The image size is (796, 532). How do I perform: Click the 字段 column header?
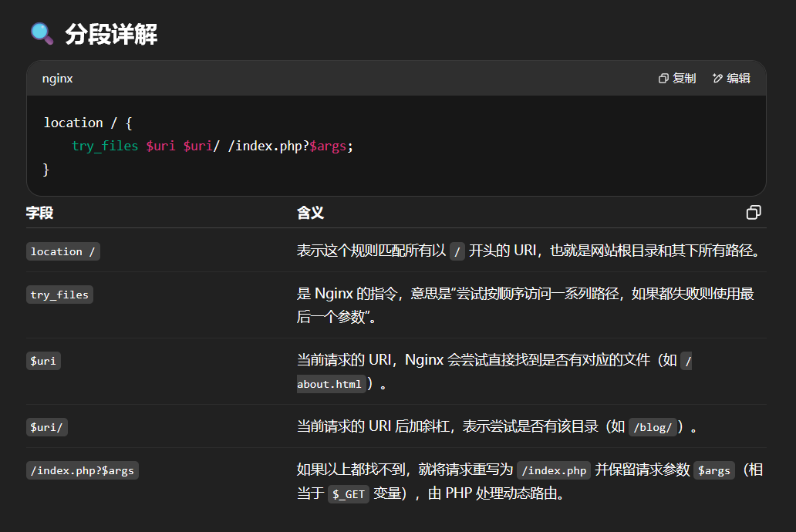pos(39,213)
